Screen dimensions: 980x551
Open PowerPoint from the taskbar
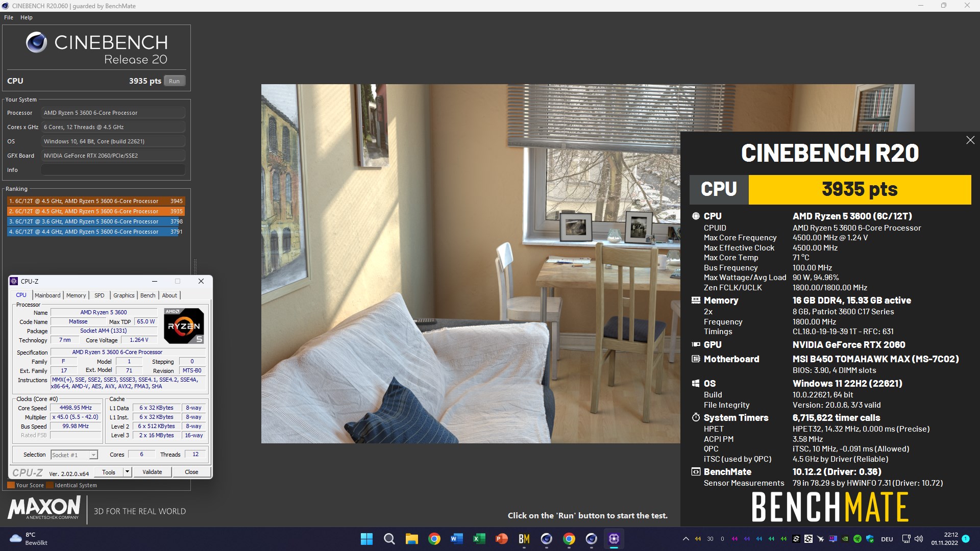coord(501,539)
